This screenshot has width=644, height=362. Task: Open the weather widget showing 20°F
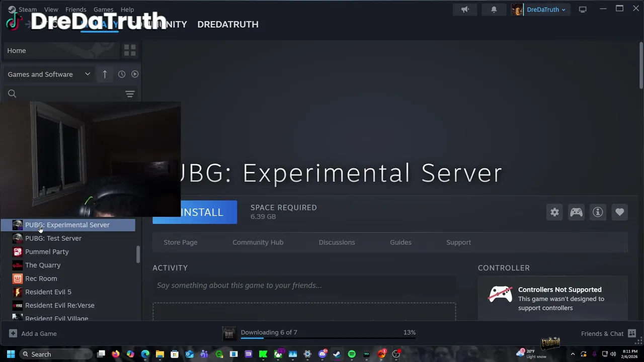[x=531, y=354]
